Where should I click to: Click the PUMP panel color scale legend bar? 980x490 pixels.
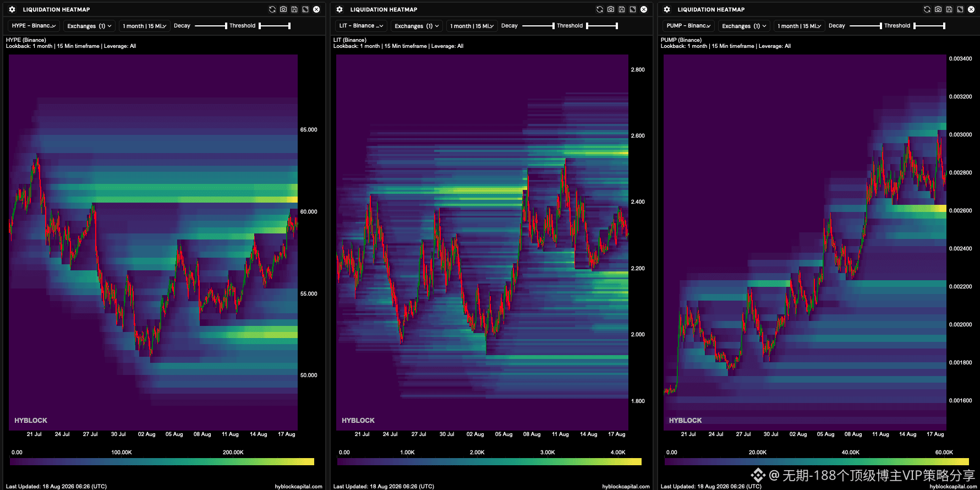pos(817,462)
